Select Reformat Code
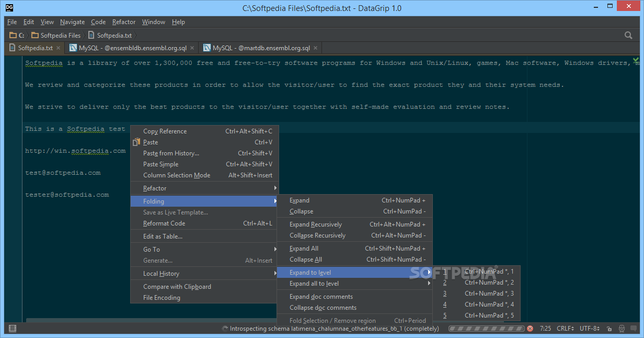This screenshot has height=338, width=644. pyautogui.click(x=204, y=223)
